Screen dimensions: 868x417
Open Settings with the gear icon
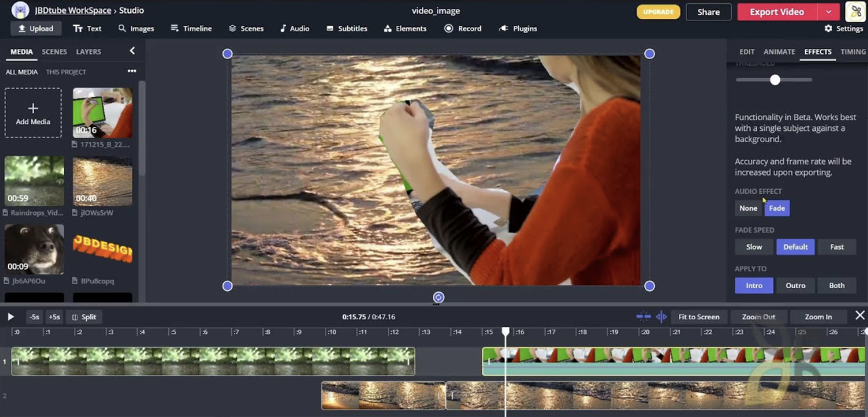[x=844, y=28]
